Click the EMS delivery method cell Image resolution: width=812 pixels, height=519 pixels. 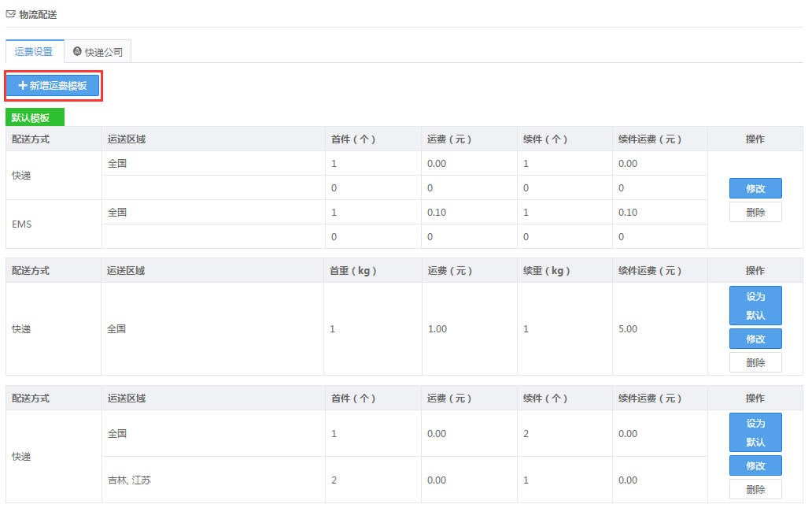click(22, 224)
